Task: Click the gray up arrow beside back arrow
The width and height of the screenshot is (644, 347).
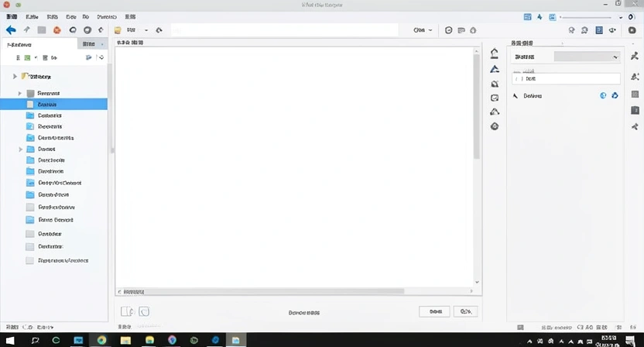Action: 26,29
